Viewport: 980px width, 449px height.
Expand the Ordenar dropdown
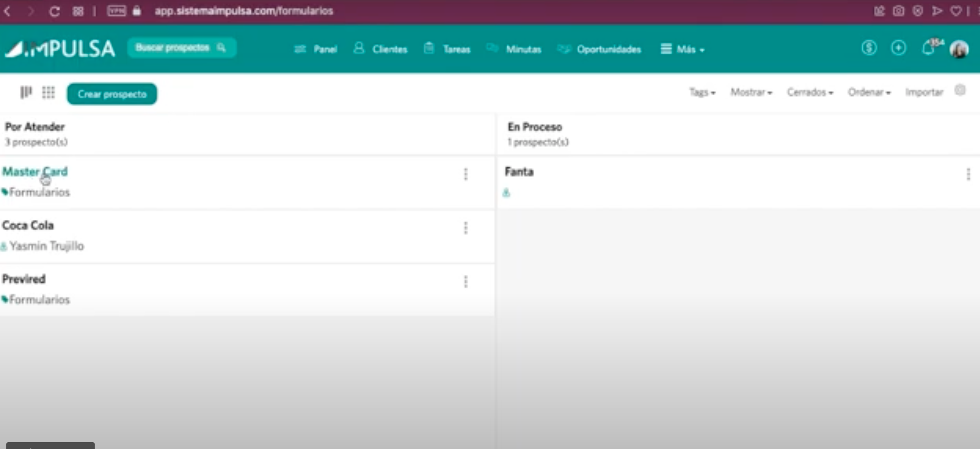tap(869, 93)
